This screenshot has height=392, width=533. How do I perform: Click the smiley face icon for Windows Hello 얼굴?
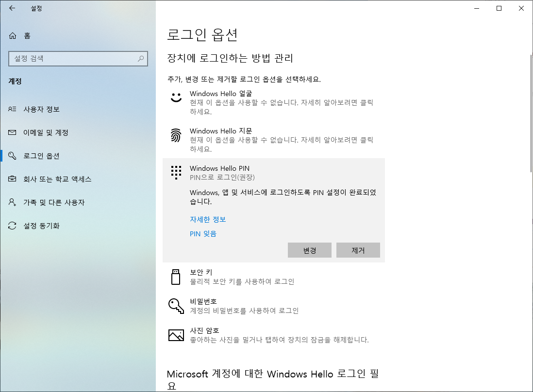click(176, 97)
